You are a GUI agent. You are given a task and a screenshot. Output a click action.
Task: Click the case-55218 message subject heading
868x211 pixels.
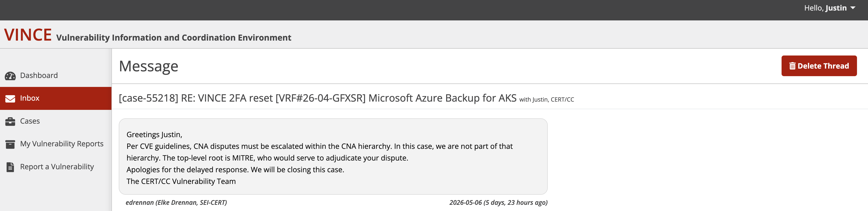(x=317, y=98)
